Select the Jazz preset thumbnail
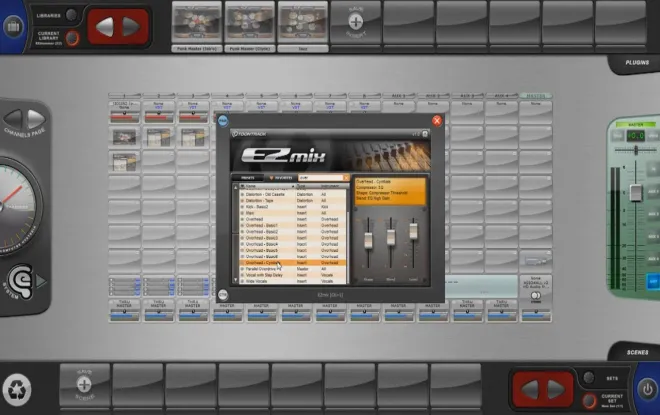Viewport: 660px width, 415px height. [x=303, y=22]
